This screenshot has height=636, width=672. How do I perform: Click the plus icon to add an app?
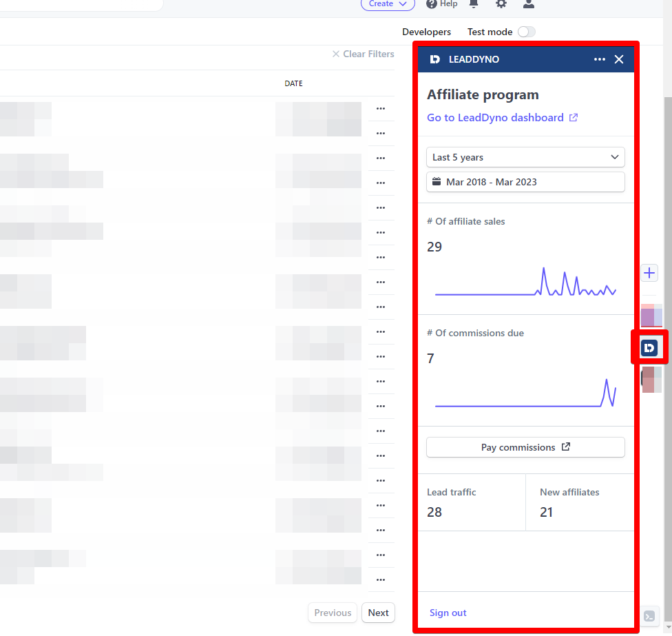[649, 273]
